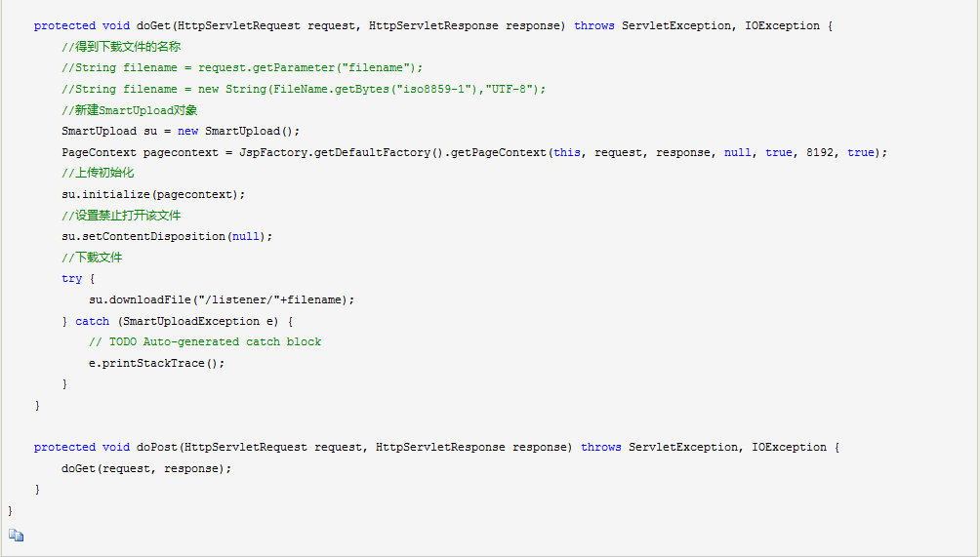This screenshot has width=980, height=557.
Task: Click the comment "//下载文件"
Action: point(92,258)
